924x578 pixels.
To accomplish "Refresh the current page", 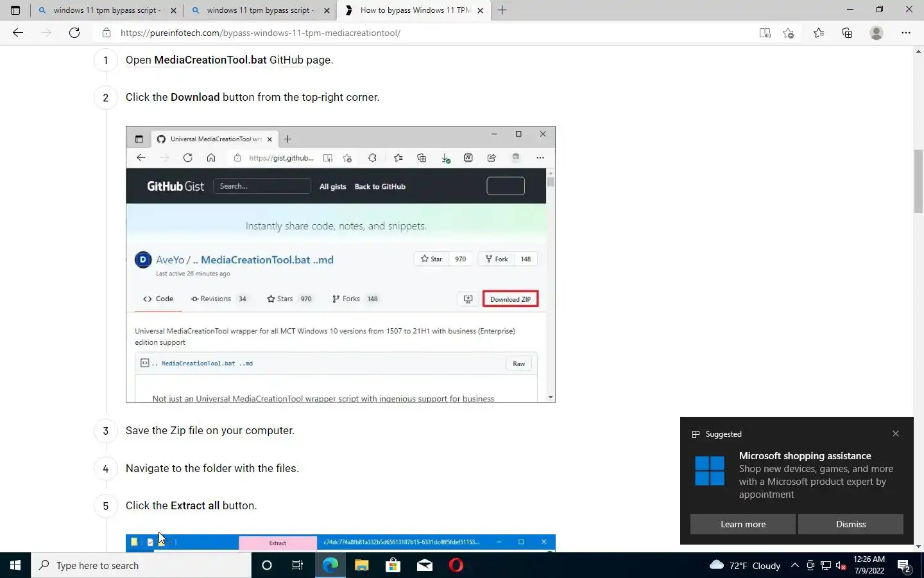I will tap(74, 33).
